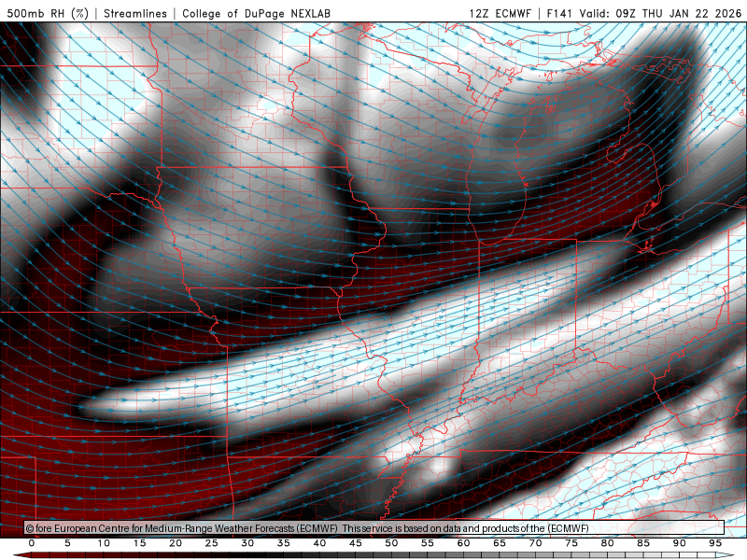The height and width of the screenshot is (560, 747).
Task: Select the "12Z ECMWF" model run label
Action: click(500, 13)
